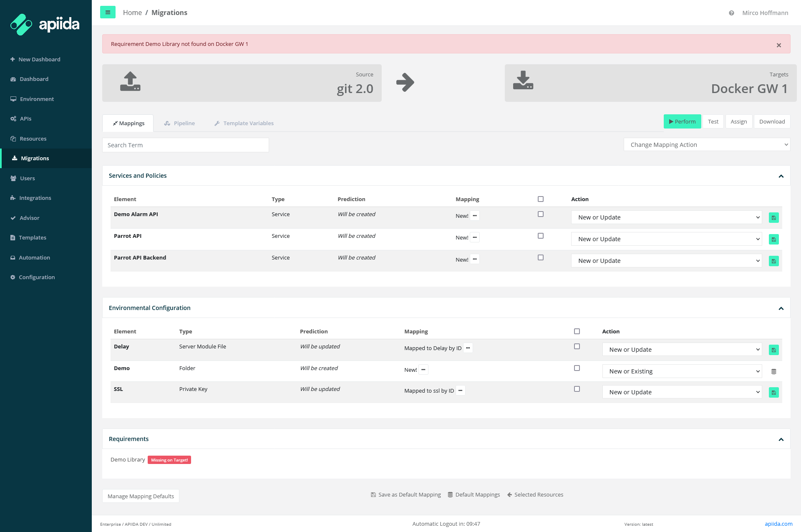Collapse the Environmental Configuration section
Image resolution: width=801 pixels, height=532 pixels.
(x=781, y=308)
